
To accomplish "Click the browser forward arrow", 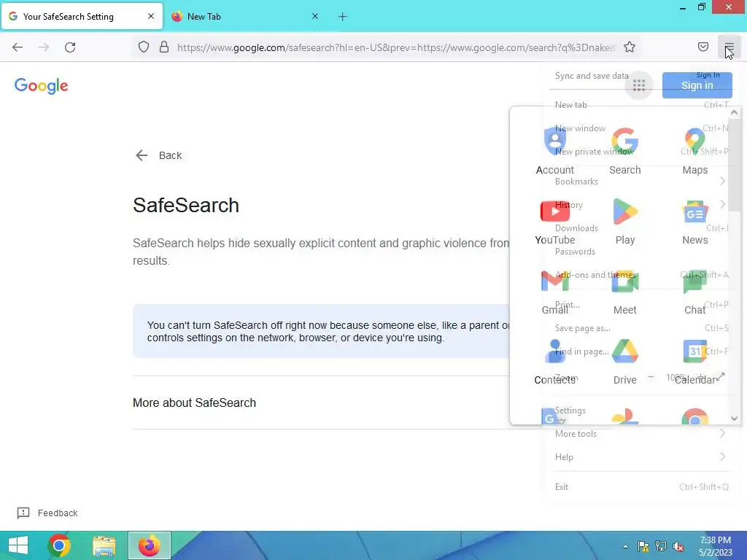I will click(44, 47).
